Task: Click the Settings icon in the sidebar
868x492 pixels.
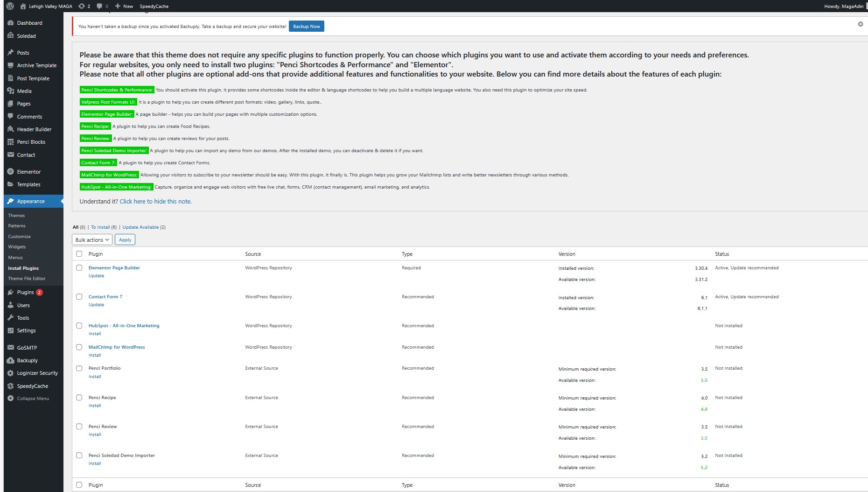Action: tap(11, 330)
